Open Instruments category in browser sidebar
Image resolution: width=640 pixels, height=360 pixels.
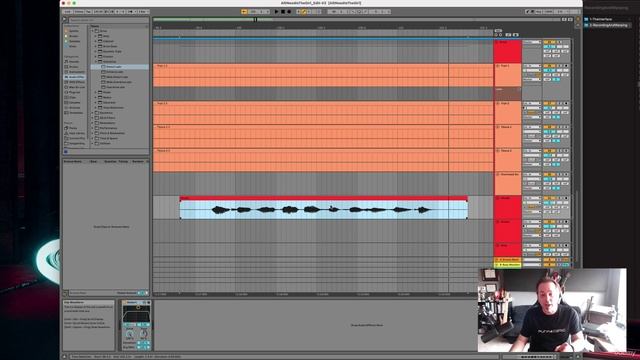(x=74, y=72)
